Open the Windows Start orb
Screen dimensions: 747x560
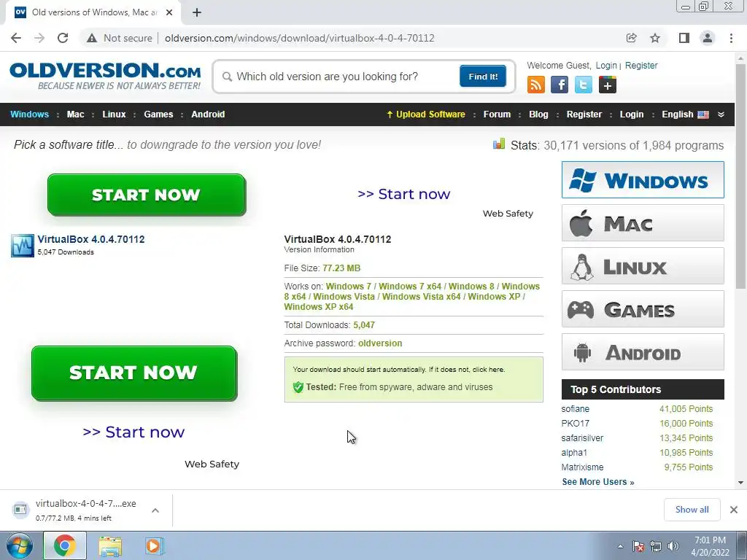19,545
